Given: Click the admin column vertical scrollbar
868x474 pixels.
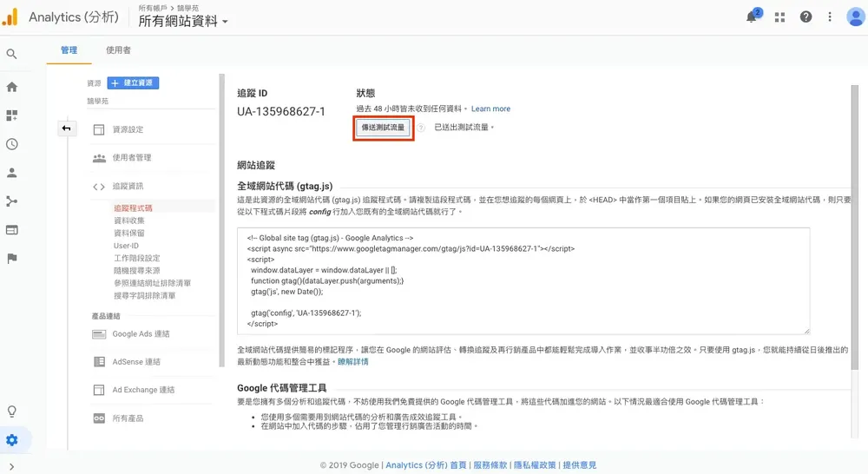Looking at the screenshot, I should [222, 221].
